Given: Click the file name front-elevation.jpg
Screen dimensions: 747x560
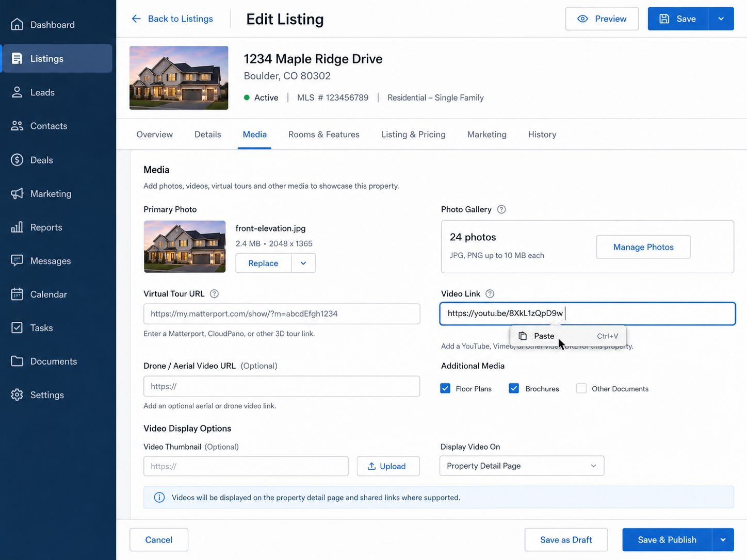Looking at the screenshot, I should coord(271,228).
